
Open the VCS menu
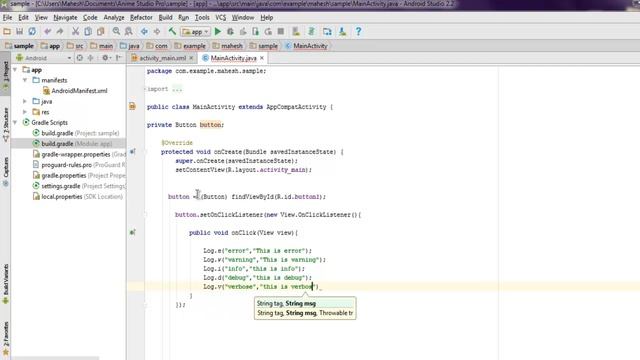tap(220, 18)
